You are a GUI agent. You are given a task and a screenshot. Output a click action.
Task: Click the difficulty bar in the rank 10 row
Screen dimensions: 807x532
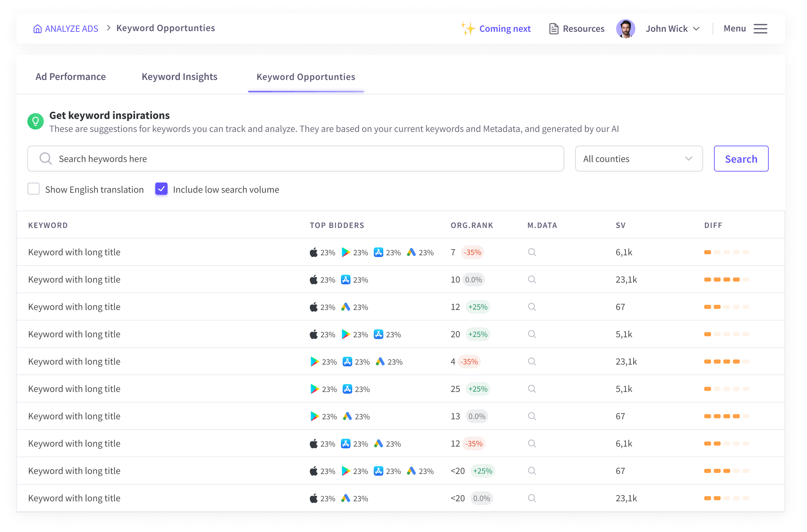727,279
